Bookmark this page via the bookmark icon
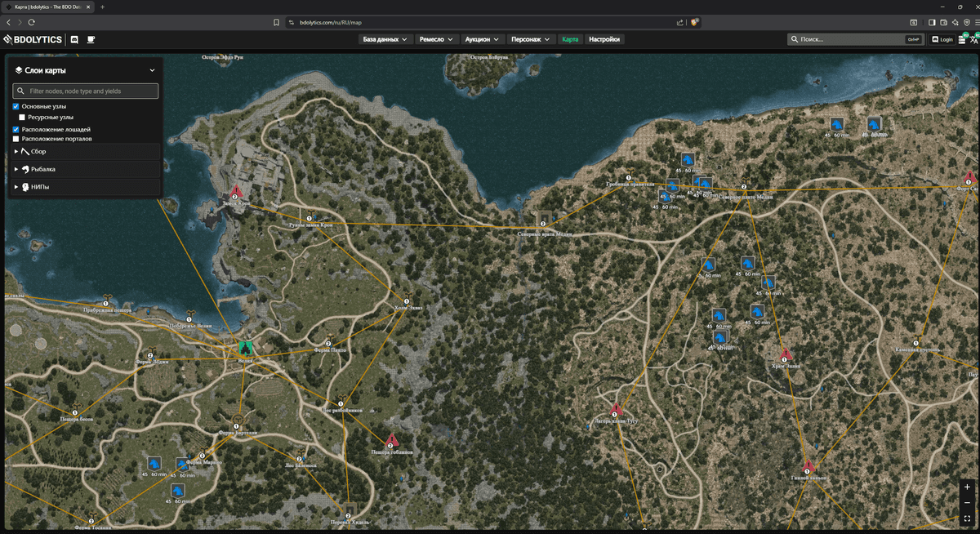Image resolution: width=980 pixels, height=534 pixels. pyautogui.click(x=277, y=22)
